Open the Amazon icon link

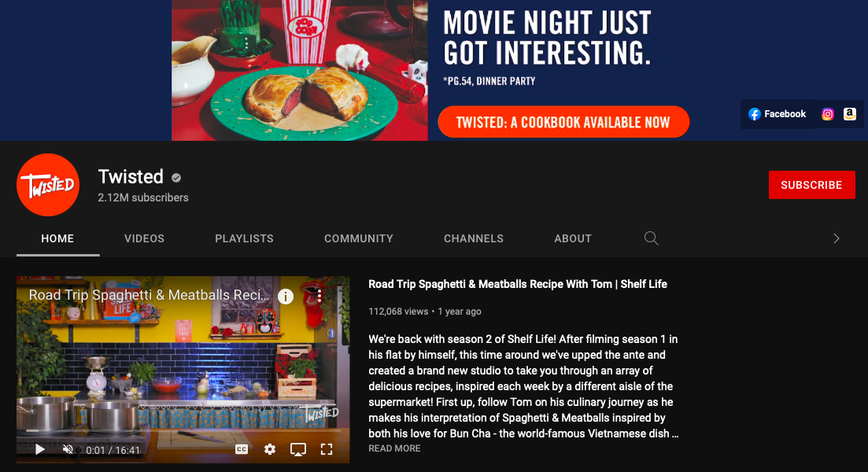pos(850,114)
